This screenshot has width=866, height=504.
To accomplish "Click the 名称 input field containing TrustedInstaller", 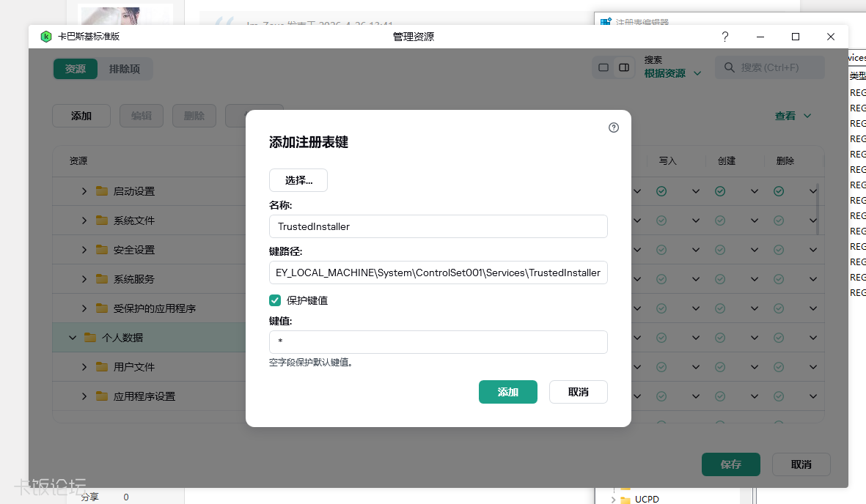I will (x=438, y=226).
